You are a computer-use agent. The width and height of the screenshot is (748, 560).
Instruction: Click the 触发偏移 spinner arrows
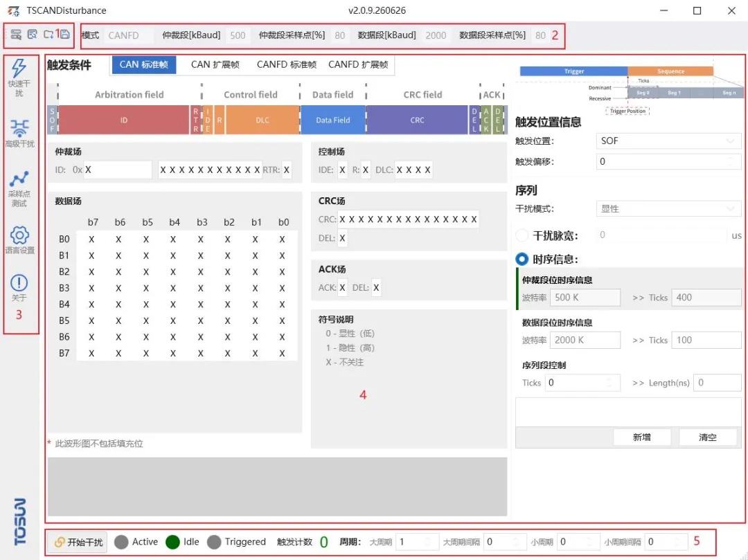point(731,161)
